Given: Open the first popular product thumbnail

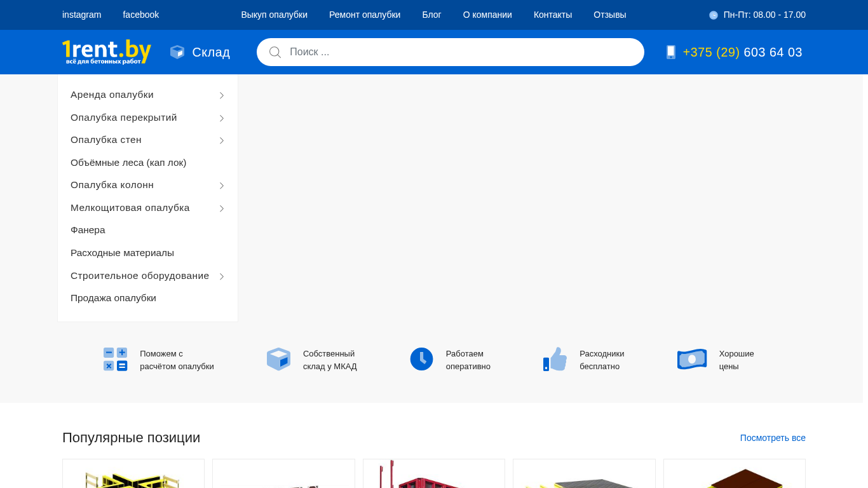Looking at the screenshot, I should coord(133,473).
